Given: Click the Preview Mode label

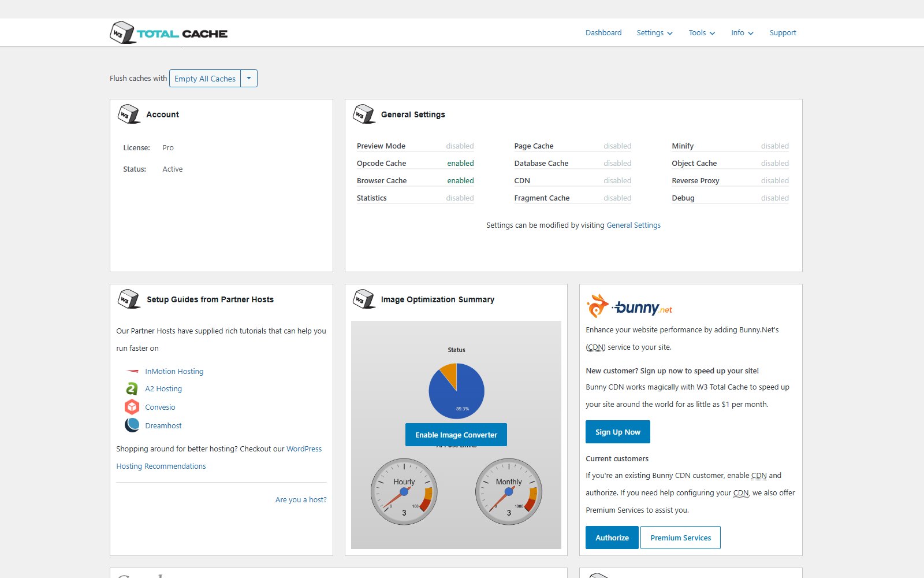Looking at the screenshot, I should pos(381,146).
